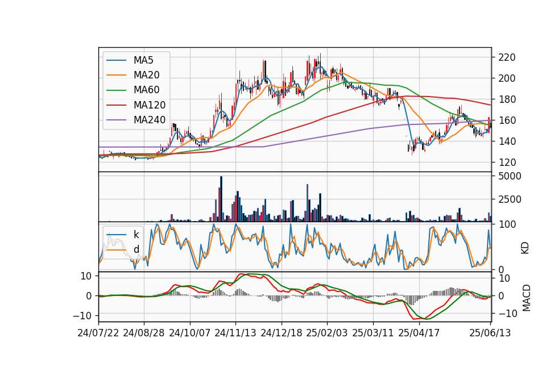This screenshot has height=392, width=546.
Task: Click the 200 price axis value
Action: pyautogui.click(x=507, y=78)
